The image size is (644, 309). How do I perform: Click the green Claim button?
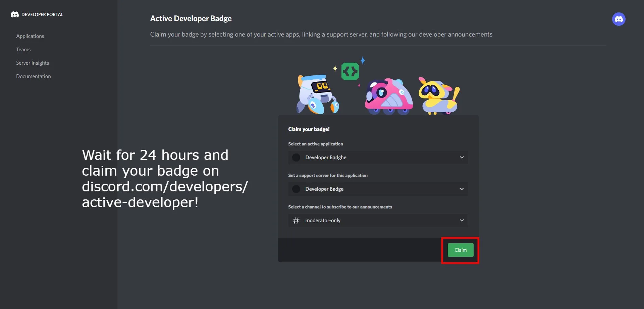coord(461,250)
